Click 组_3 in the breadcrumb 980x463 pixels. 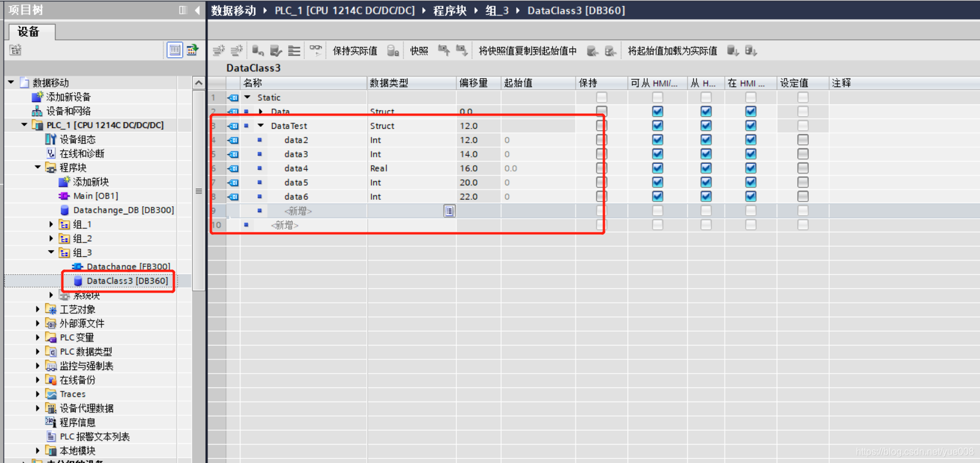coord(497,10)
